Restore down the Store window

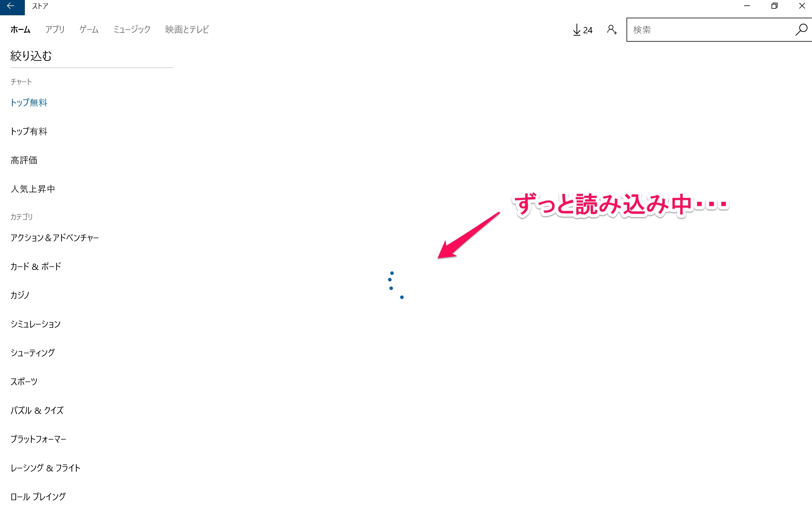point(775,6)
